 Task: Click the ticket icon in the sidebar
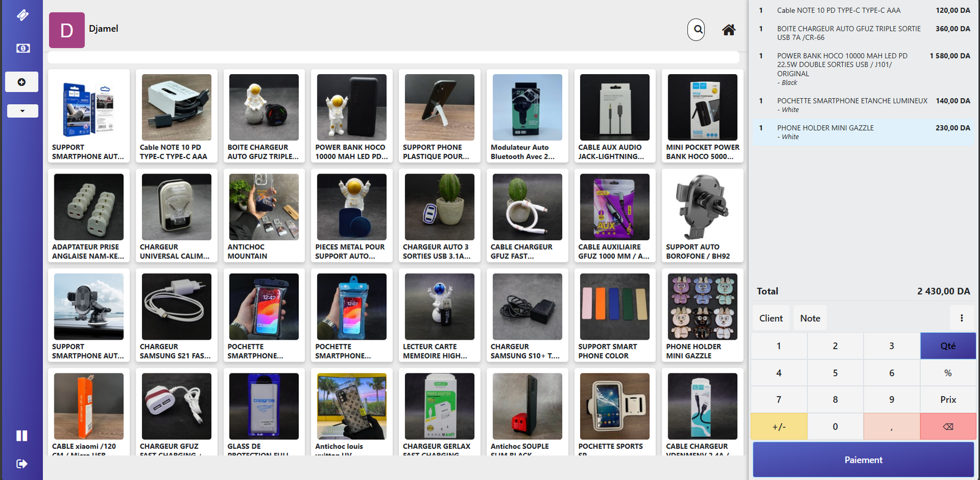(22, 15)
